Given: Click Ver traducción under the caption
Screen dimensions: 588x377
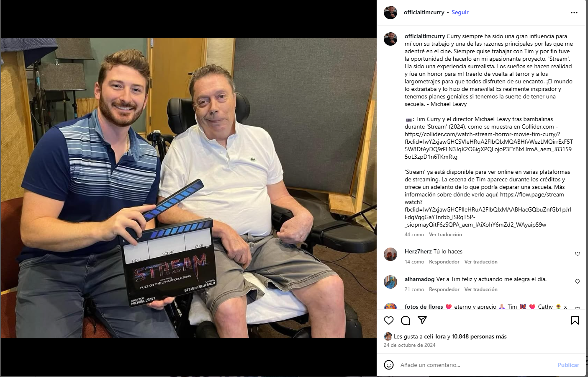Looking at the screenshot, I should pyautogui.click(x=445, y=235).
